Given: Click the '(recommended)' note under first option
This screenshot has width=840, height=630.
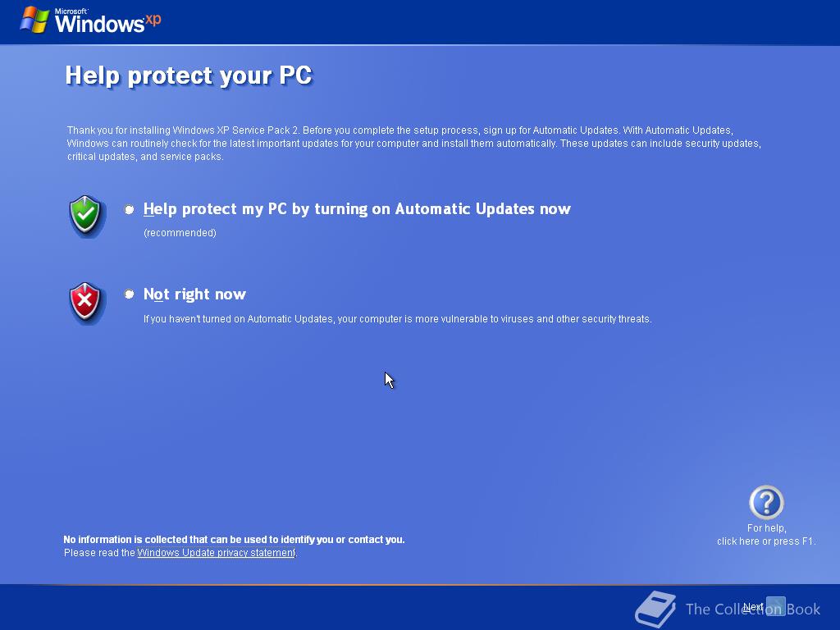Looking at the screenshot, I should [180, 233].
